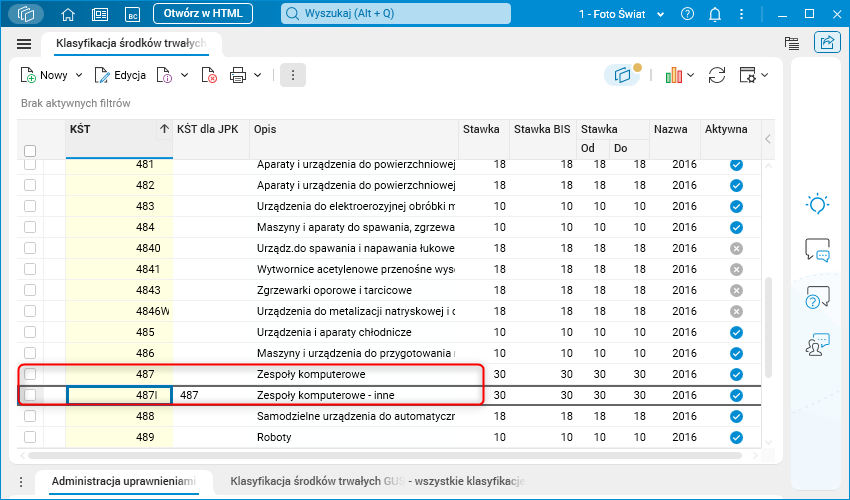The height and width of the screenshot is (500, 850).
Task: Click the Edycja button
Action: pos(120,75)
